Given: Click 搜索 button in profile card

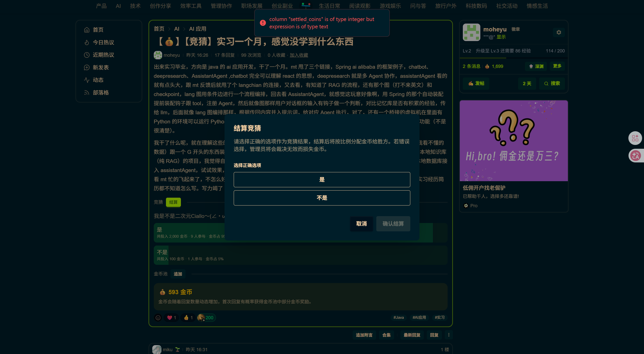Looking at the screenshot, I should 552,83.
